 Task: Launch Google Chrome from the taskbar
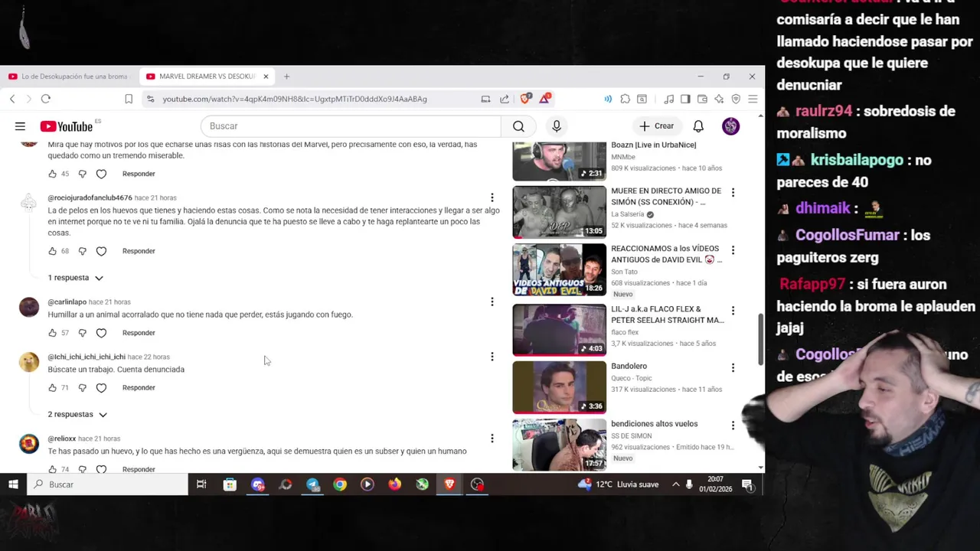(340, 484)
